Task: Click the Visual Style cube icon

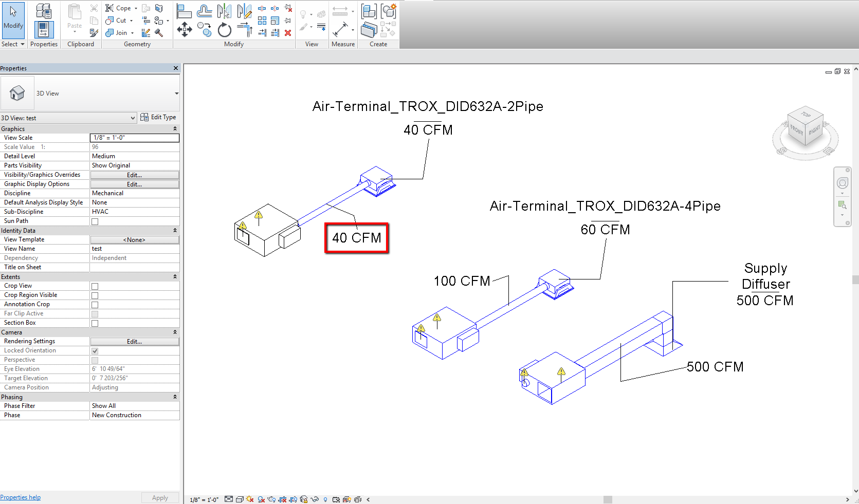Action: coord(240,499)
